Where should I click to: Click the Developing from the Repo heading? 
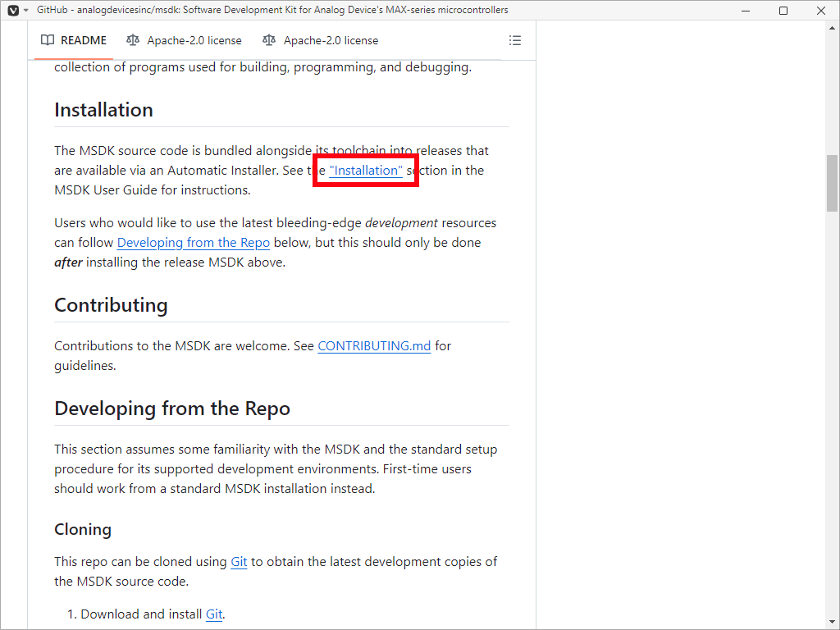tap(172, 409)
